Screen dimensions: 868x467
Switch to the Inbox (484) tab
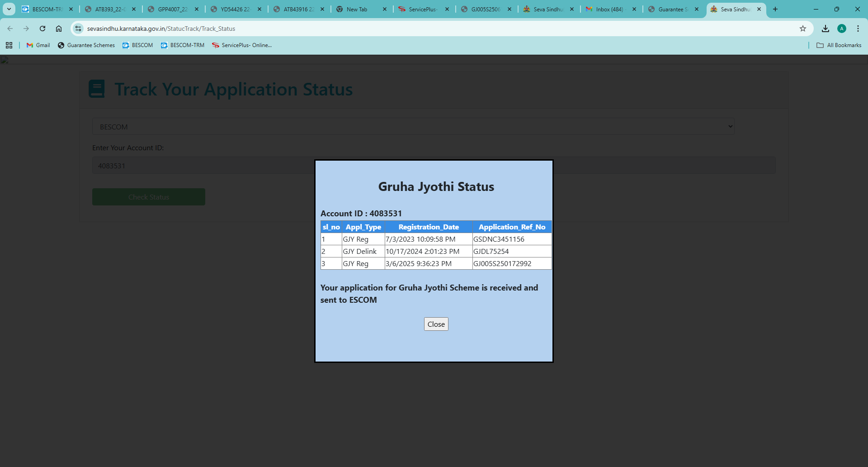(x=609, y=9)
